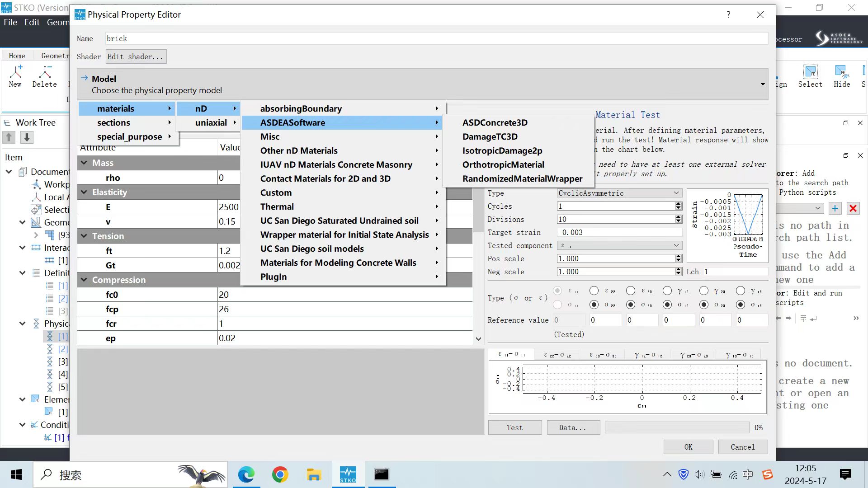Collapse the Compression attribute group

click(84, 280)
